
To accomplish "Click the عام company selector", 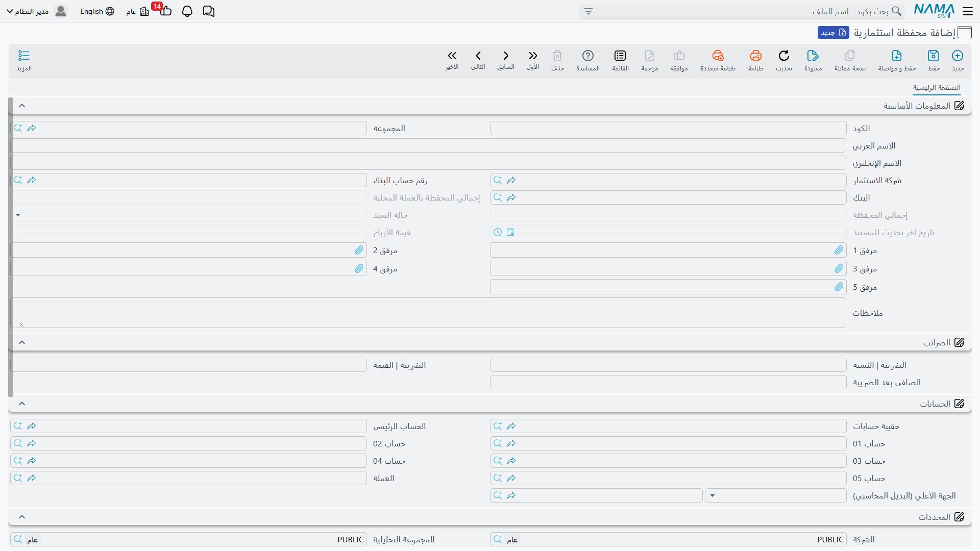I will click(137, 11).
